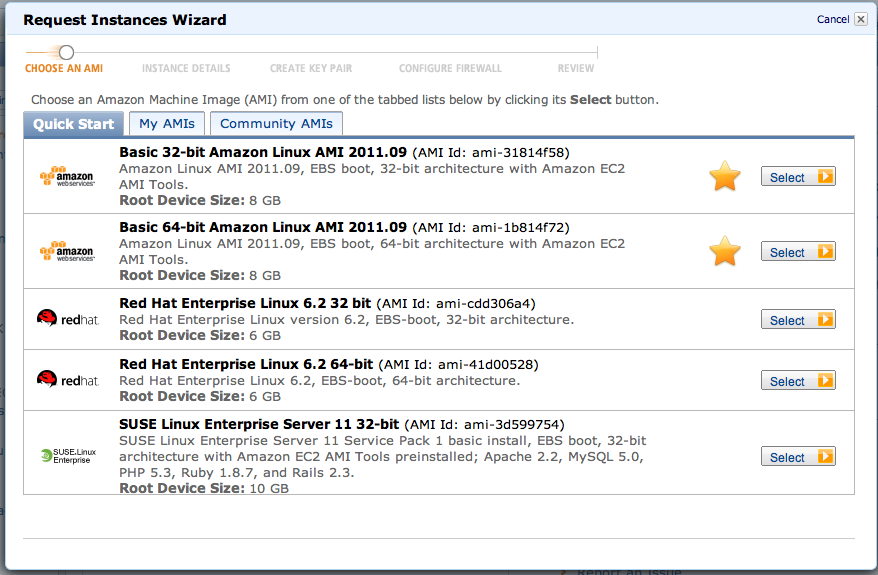Select Red Hat Enterprise Linux 6.2 32 bit
The image size is (878, 575).
[798, 319]
